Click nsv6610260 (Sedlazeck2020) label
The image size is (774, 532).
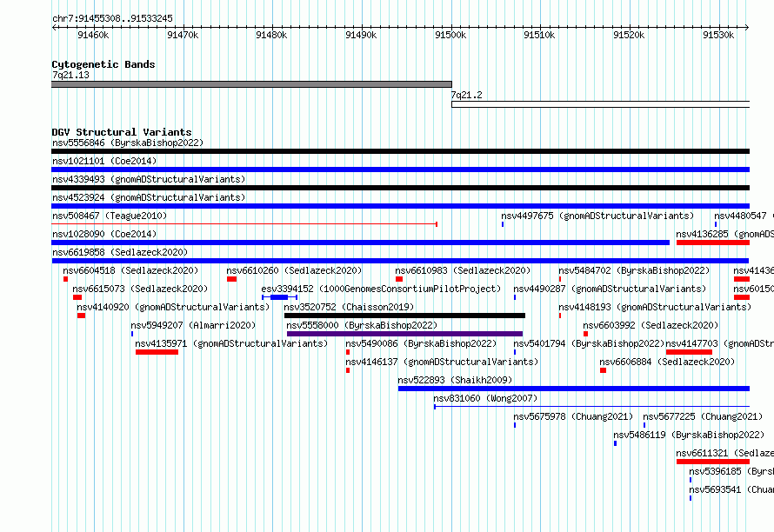coord(294,270)
